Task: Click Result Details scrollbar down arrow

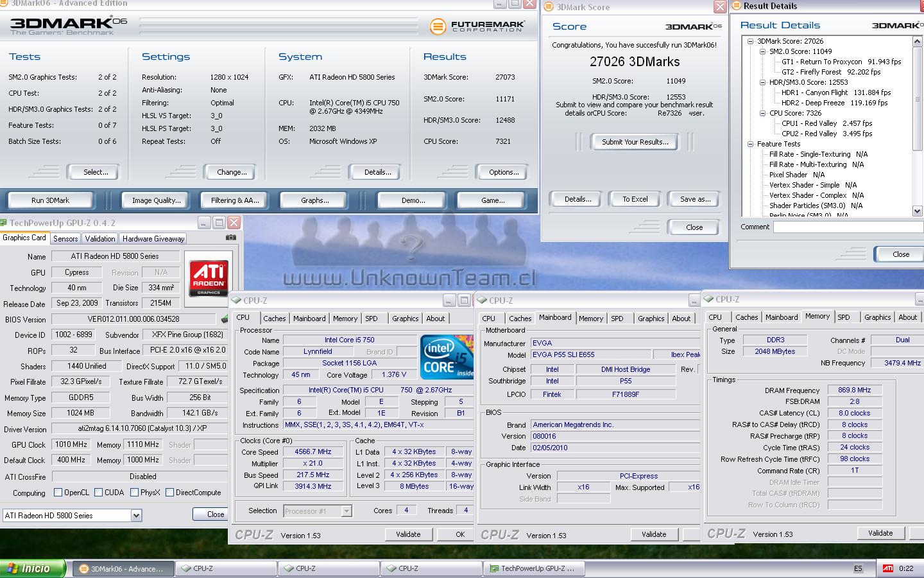Action: 917,211
